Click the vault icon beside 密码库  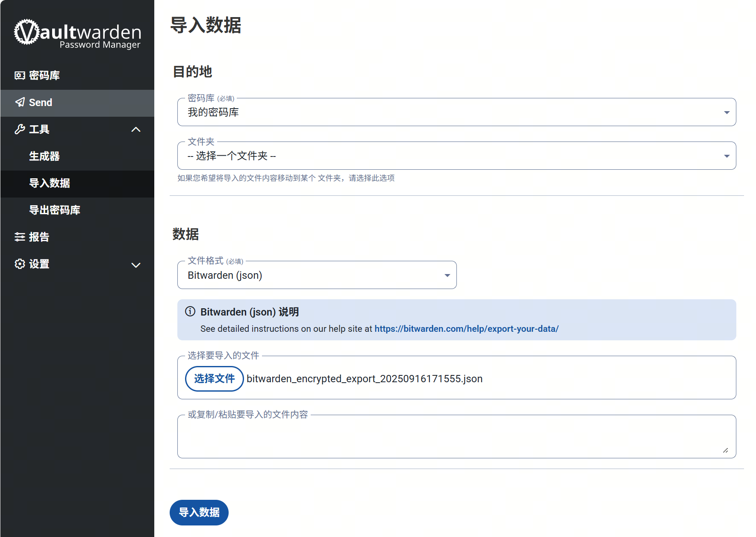20,76
